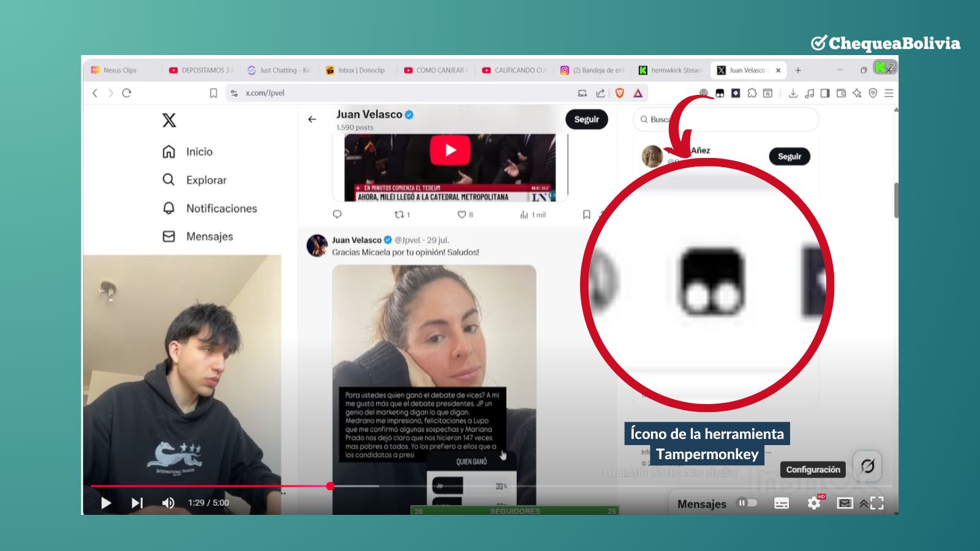Image resolution: width=980 pixels, height=551 pixels.
Task: Open the browser extensions puzzle icon
Action: click(x=752, y=93)
